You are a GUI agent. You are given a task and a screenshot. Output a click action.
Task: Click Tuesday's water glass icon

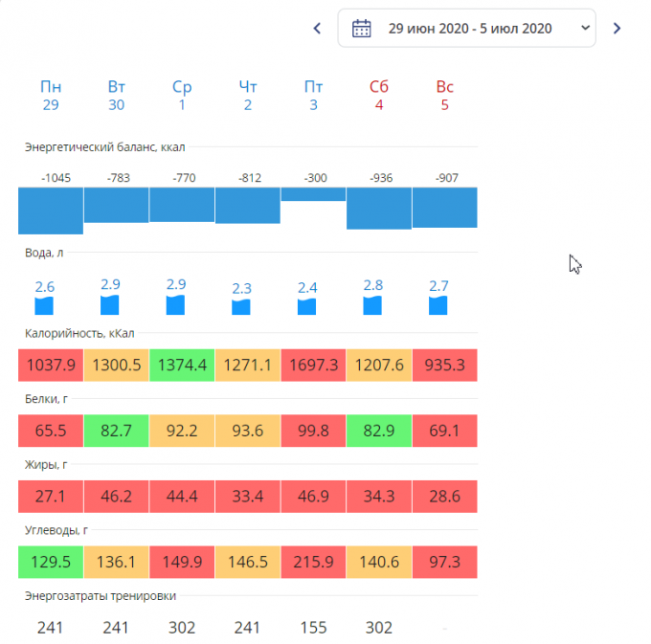click(110, 305)
